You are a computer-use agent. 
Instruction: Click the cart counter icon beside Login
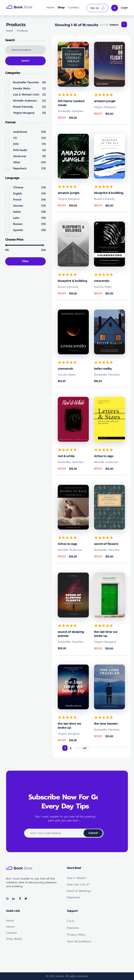coord(114,8)
